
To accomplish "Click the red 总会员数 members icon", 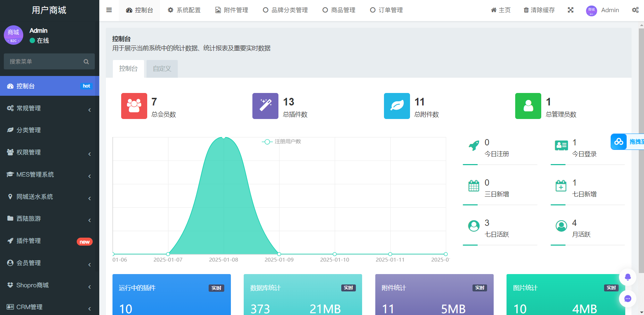I will pyautogui.click(x=134, y=106).
